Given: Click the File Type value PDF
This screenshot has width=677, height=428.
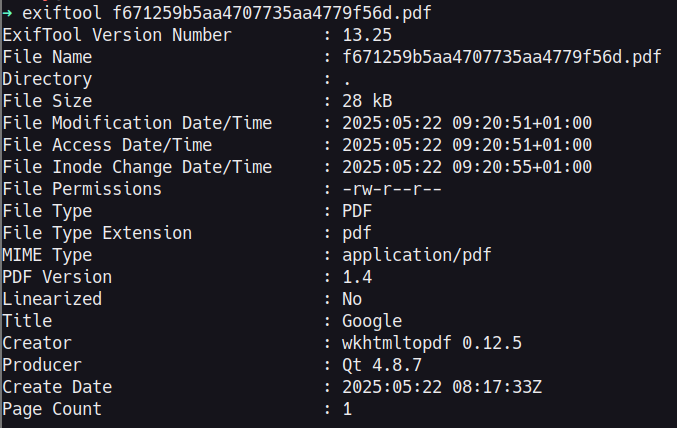Looking at the screenshot, I should point(357,211).
